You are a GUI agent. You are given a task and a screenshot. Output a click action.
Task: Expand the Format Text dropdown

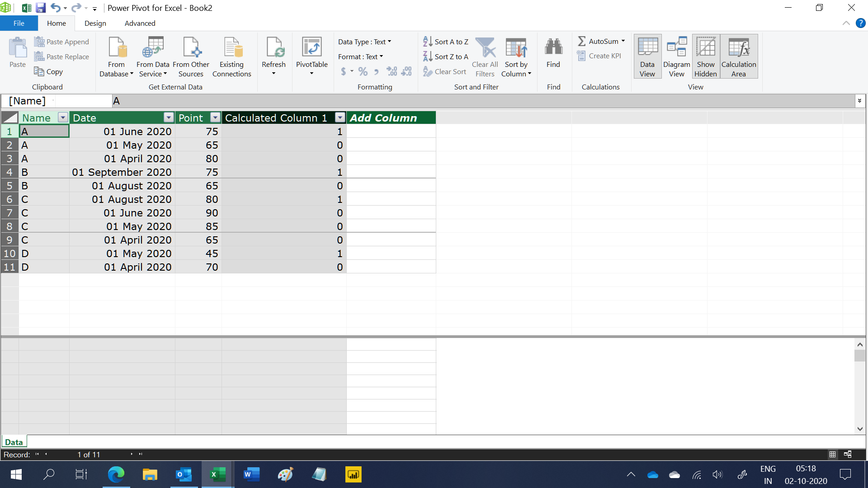[x=361, y=56]
